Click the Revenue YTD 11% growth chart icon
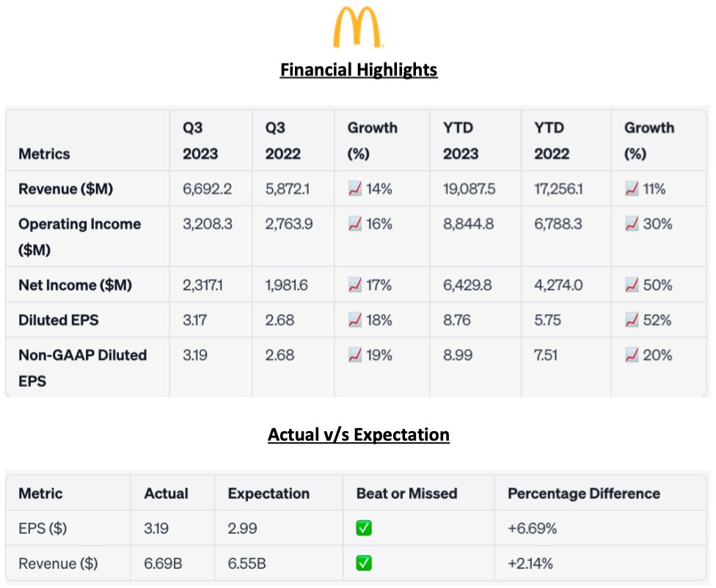716x588 pixels. (x=632, y=189)
